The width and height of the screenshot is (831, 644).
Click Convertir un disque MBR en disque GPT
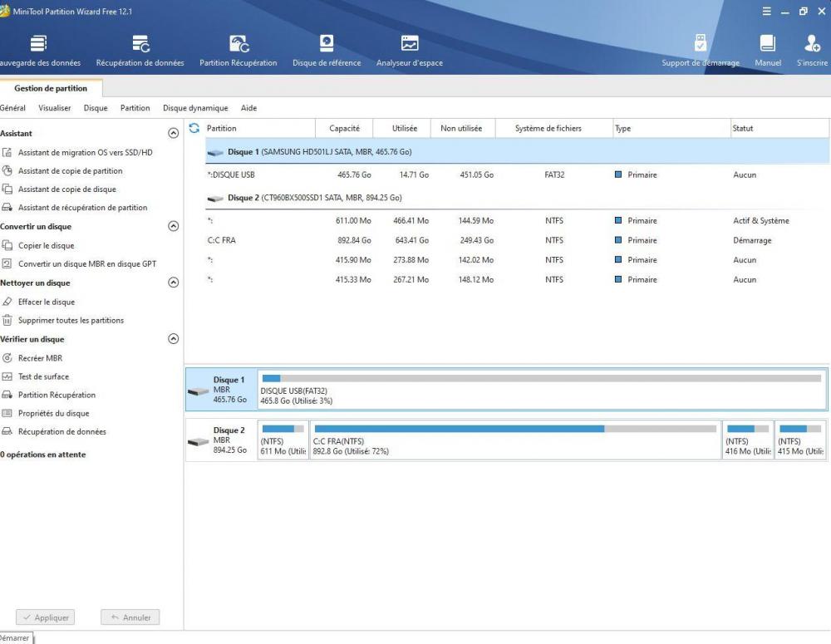click(x=86, y=264)
